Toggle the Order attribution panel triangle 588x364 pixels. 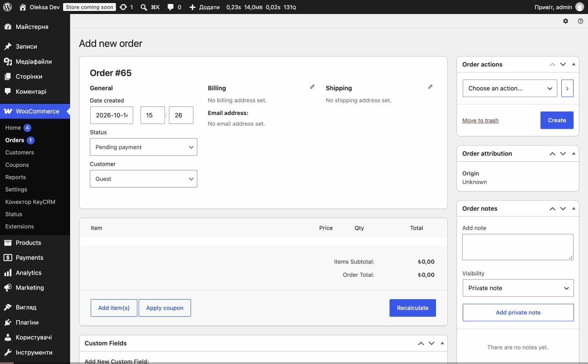pyautogui.click(x=574, y=153)
